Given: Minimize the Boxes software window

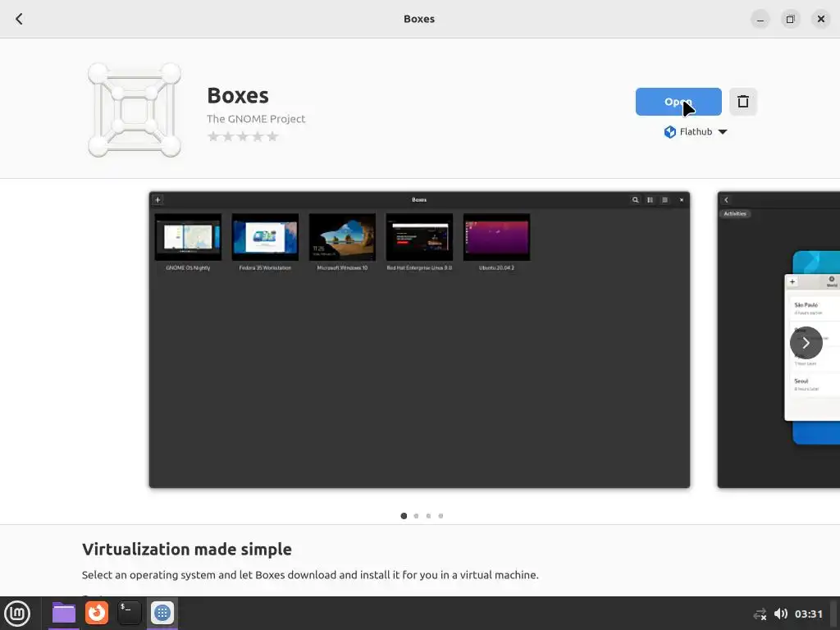Looking at the screenshot, I should click(x=760, y=20).
